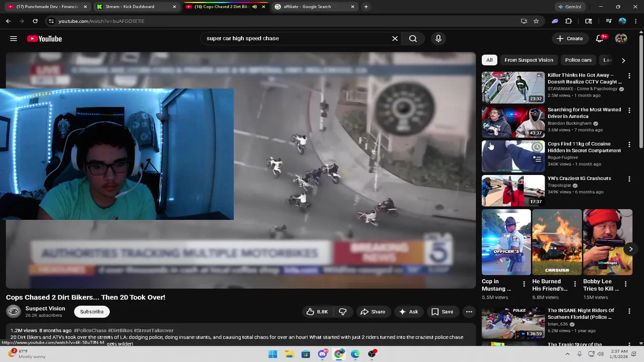The height and width of the screenshot is (362, 644).
Task: Subscribe to Suspect Vision channel
Action: point(92,312)
